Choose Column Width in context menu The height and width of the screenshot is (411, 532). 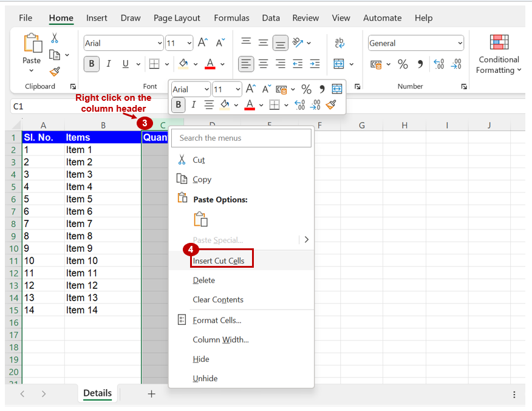[241, 339]
